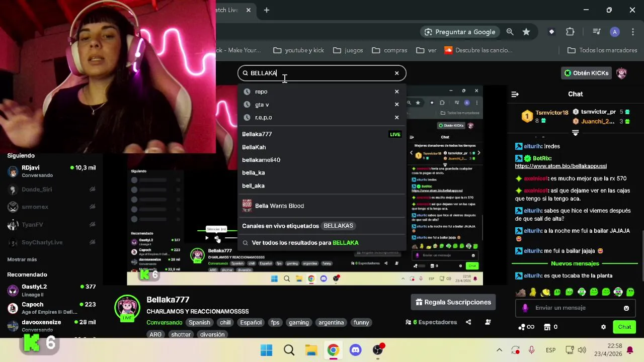This screenshot has height=362, width=644.
Task: Open recommended channel GastlyL2
Action: 51,290
